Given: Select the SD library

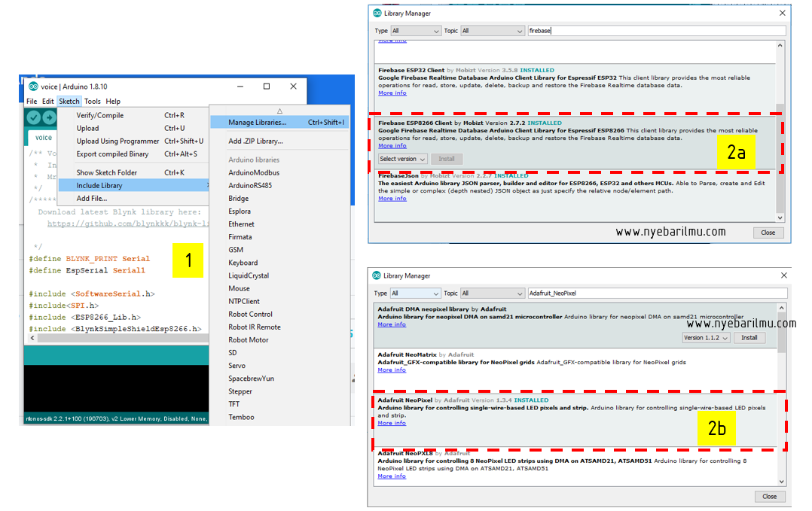Looking at the screenshot, I should (233, 353).
